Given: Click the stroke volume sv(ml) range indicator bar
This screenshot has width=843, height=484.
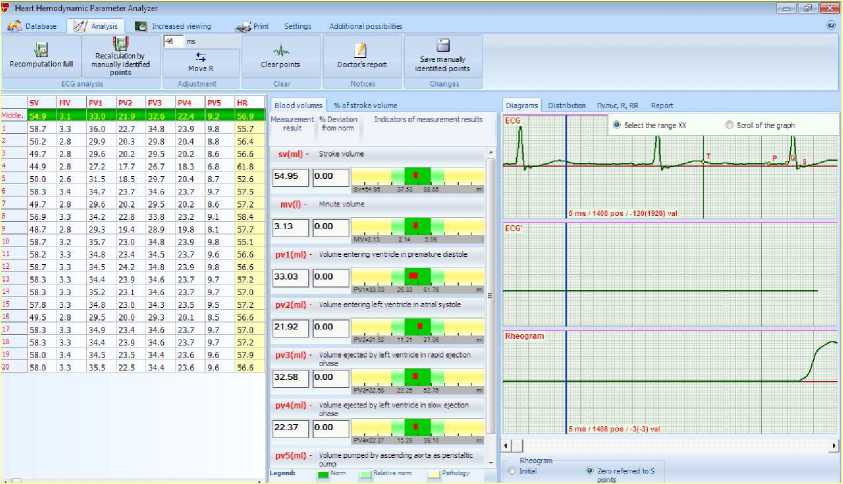Looking at the screenshot, I should 416,176.
